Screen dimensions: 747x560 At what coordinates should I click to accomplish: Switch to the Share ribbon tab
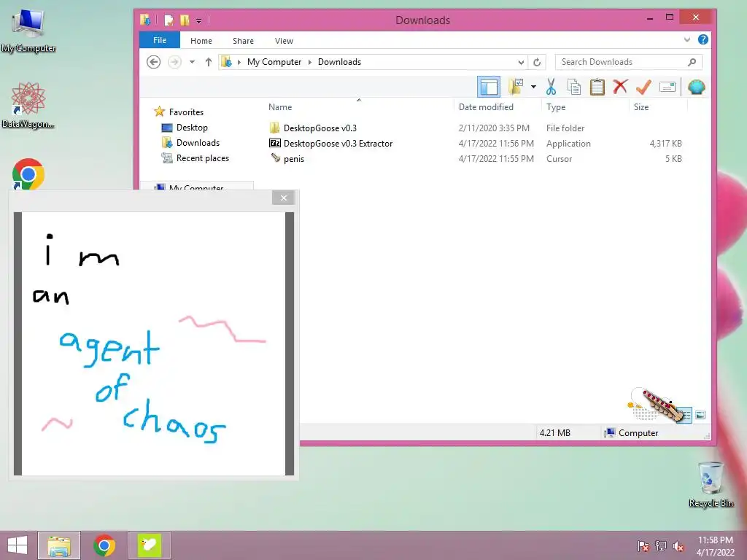243,41
